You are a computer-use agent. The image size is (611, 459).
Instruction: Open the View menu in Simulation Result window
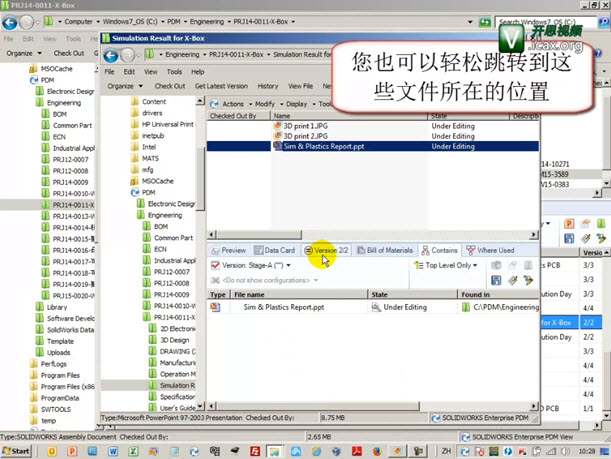click(x=150, y=72)
